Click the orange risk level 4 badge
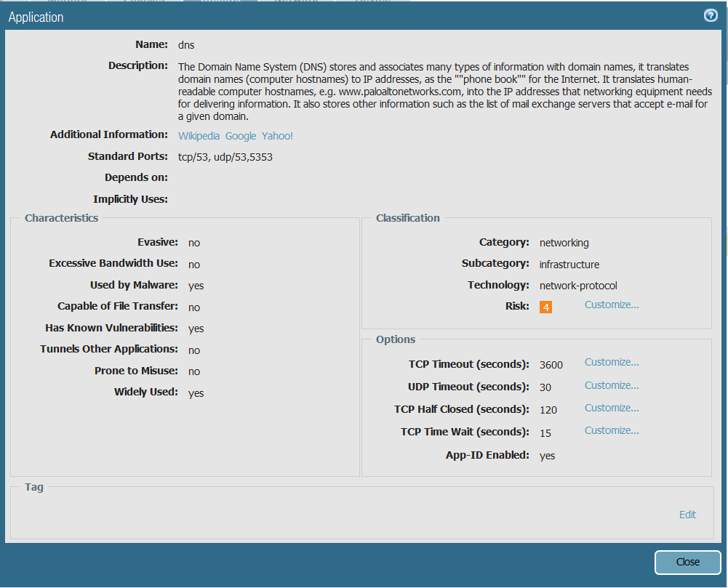The image size is (728, 588). (x=545, y=307)
